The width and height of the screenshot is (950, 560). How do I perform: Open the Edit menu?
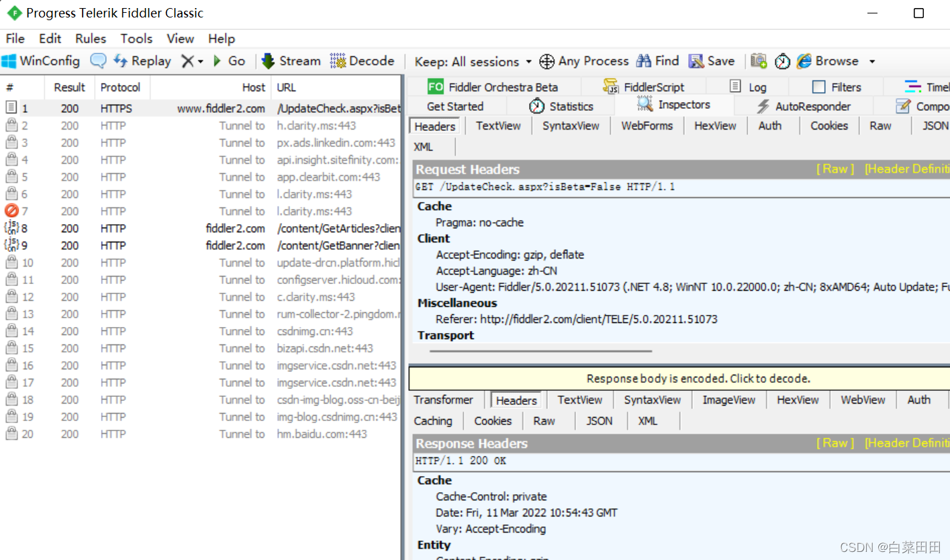[x=50, y=38]
